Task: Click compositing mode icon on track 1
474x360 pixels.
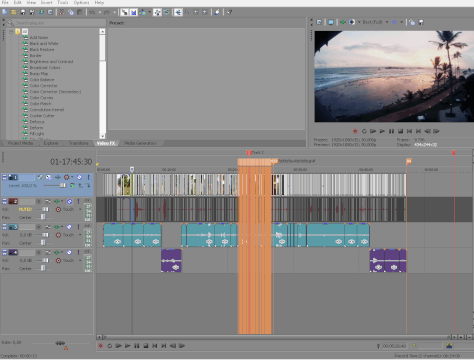Action: click(x=72, y=185)
